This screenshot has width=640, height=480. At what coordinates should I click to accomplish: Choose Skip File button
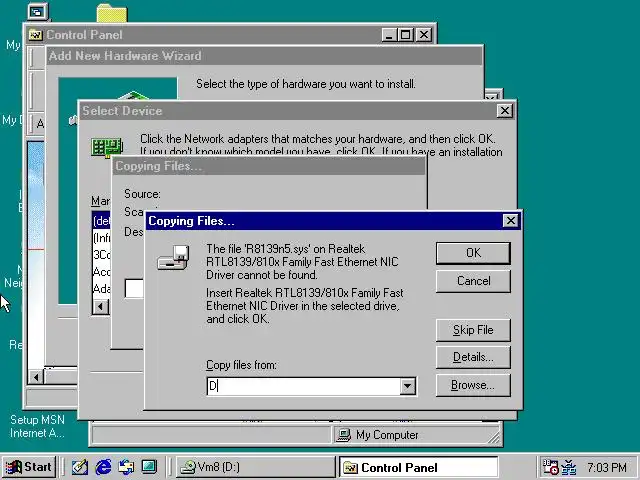[x=473, y=330]
